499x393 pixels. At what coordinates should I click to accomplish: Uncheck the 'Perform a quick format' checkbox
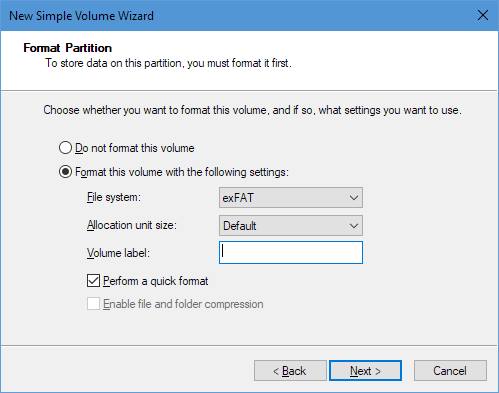pos(93,281)
